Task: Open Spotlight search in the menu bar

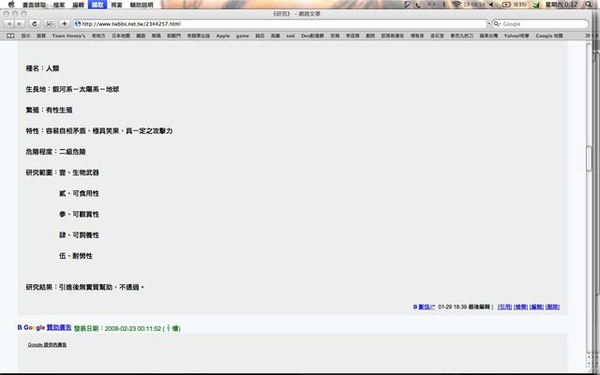Action: coord(589,4)
